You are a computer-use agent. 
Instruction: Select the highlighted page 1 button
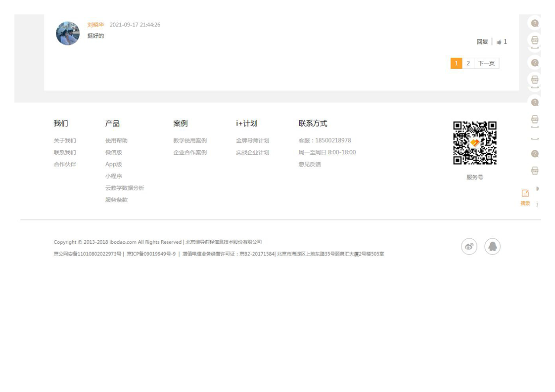[456, 63]
